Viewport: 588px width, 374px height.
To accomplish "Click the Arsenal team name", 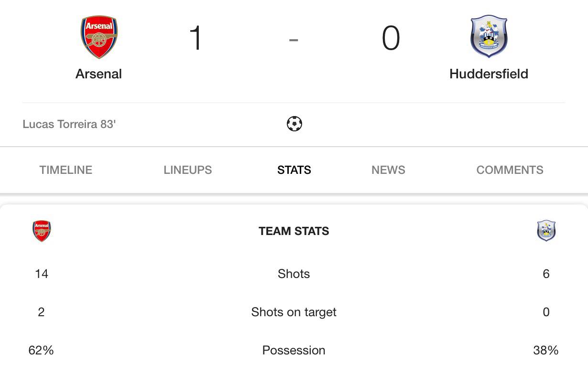I will [99, 74].
